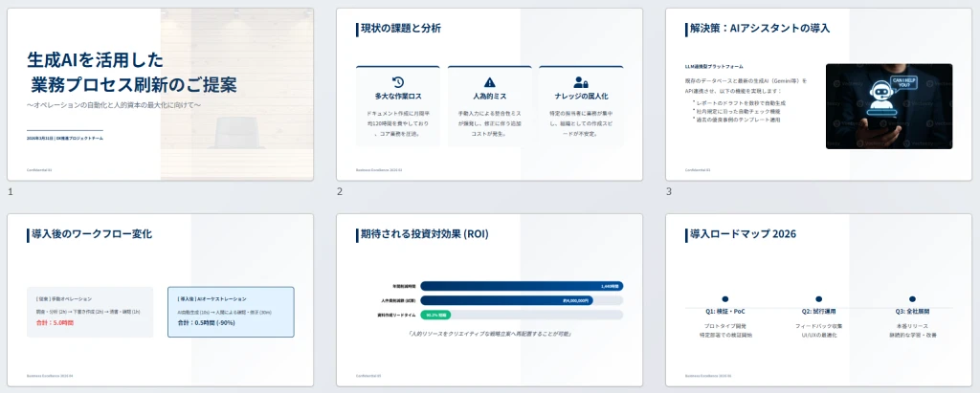Click the footer Business Excellence 2026 02
980x393 pixels.
(379, 169)
